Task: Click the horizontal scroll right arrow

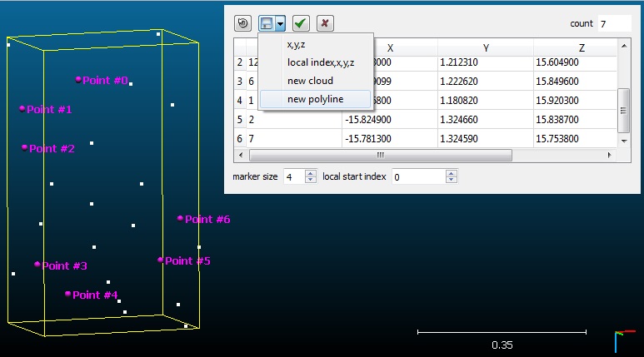Action: pyautogui.click(x=610, y=155)
